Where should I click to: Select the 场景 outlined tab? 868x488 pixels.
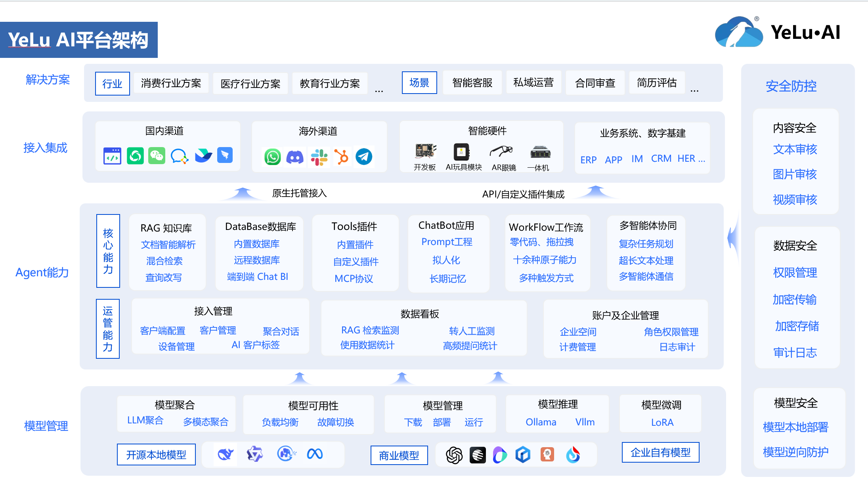click(x=419, y=82)
